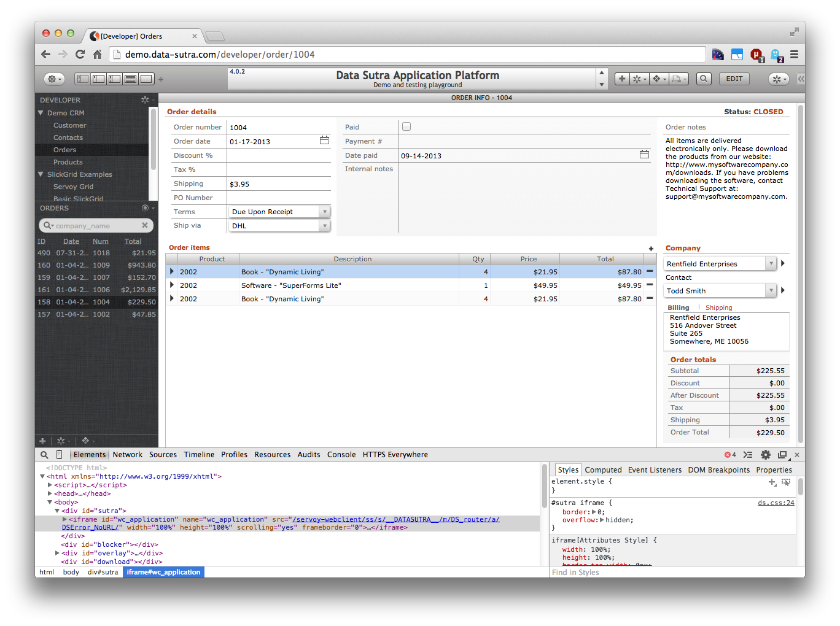Screen dimensions: 840x626
Task: Open the round asterisk menu by EDIT
Action: (x=779, y=79)
